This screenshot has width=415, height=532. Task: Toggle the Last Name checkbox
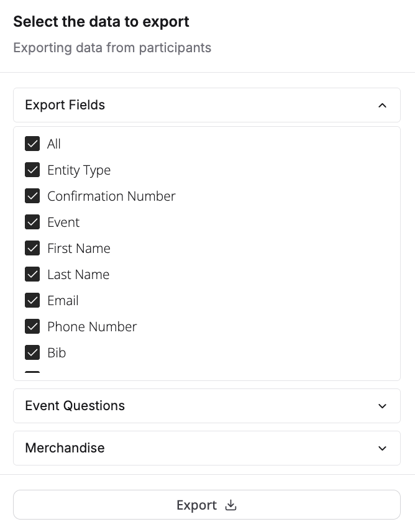pos(32,275)
